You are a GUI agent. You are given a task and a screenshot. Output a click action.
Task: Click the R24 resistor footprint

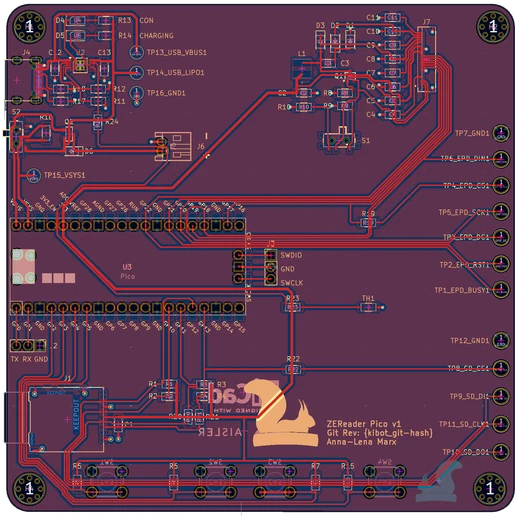click(x=97, y=122)
